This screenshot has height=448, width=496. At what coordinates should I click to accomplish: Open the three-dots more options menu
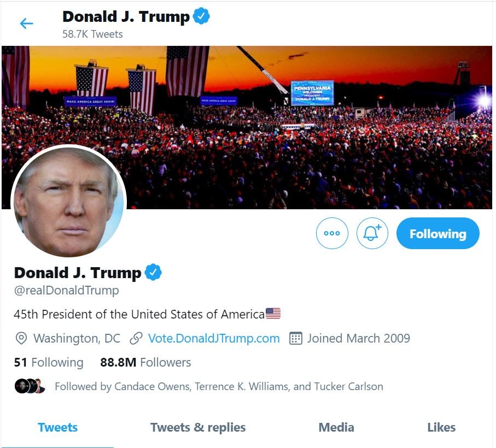tap(332, 233)
